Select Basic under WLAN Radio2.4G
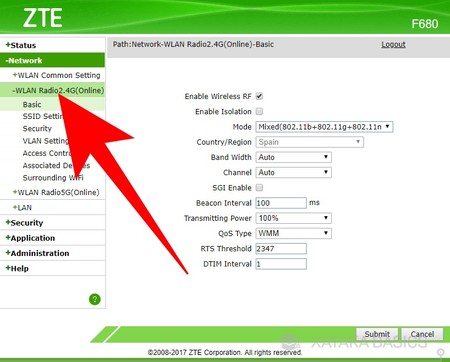450x362 pixels. pos(32,105)
